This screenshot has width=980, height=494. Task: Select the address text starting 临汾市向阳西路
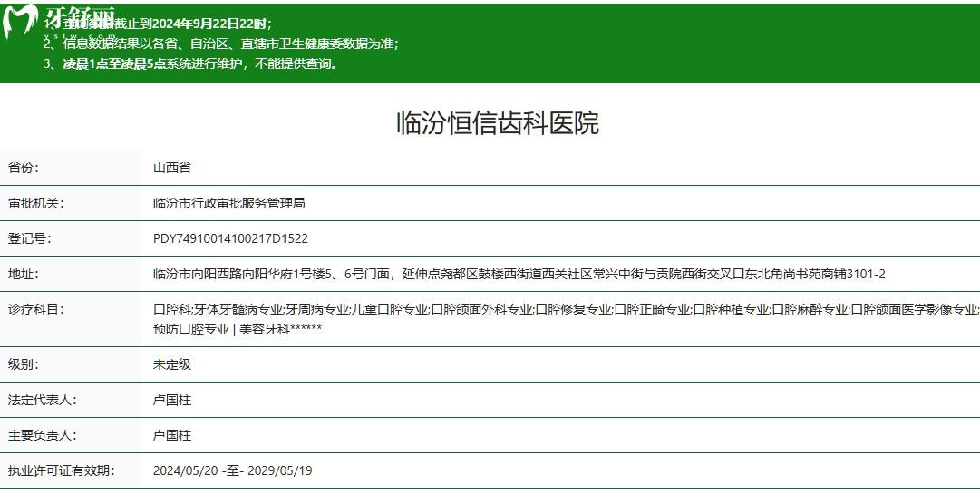click(x=519, y=274)
